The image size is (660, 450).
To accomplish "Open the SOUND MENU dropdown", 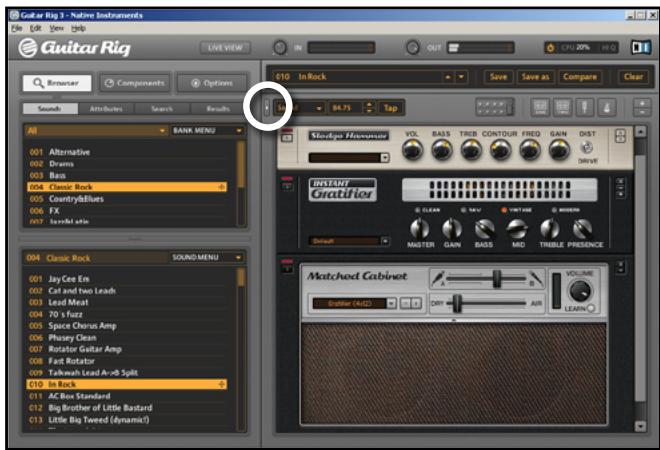I will [207, 257].
